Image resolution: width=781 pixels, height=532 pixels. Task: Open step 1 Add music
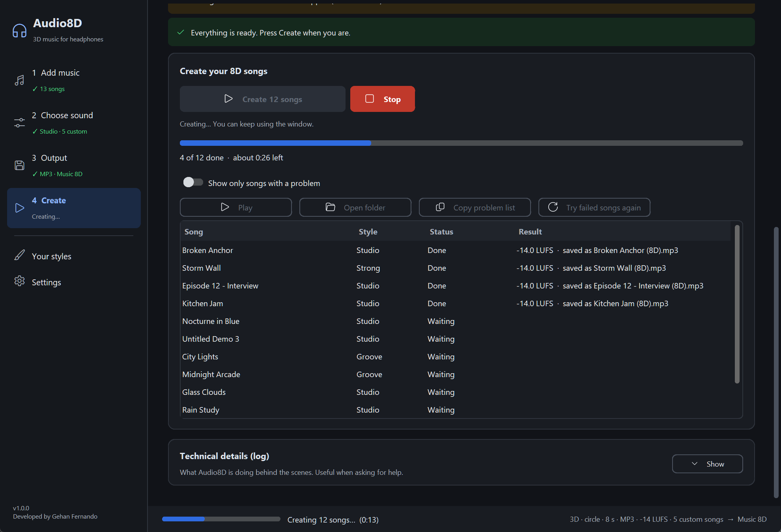74,80
